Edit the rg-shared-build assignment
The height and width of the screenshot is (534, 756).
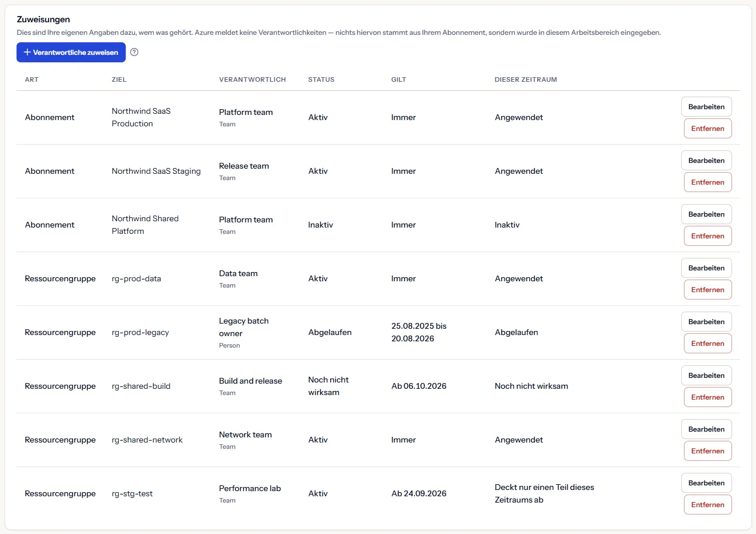pyautogui.click(x=706, y=376)
